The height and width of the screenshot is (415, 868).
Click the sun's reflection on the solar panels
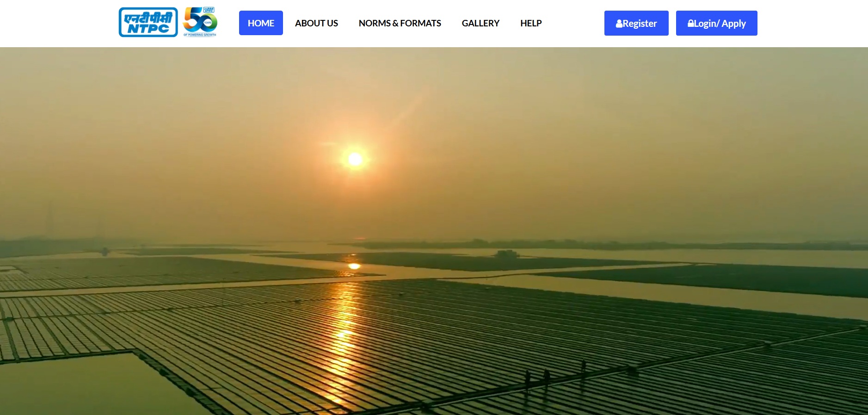pyautogui.click(x=345, y=333)
